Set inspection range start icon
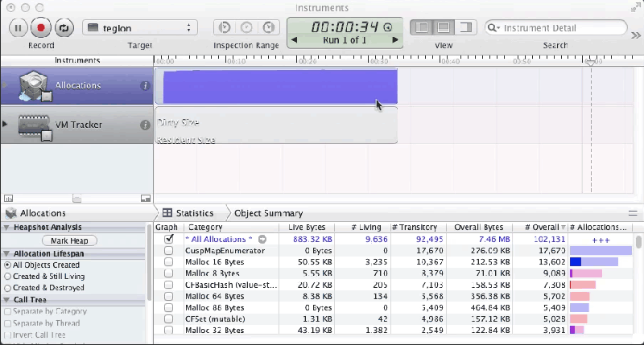This screenshot has width=644, height=345. click(225, 27)
